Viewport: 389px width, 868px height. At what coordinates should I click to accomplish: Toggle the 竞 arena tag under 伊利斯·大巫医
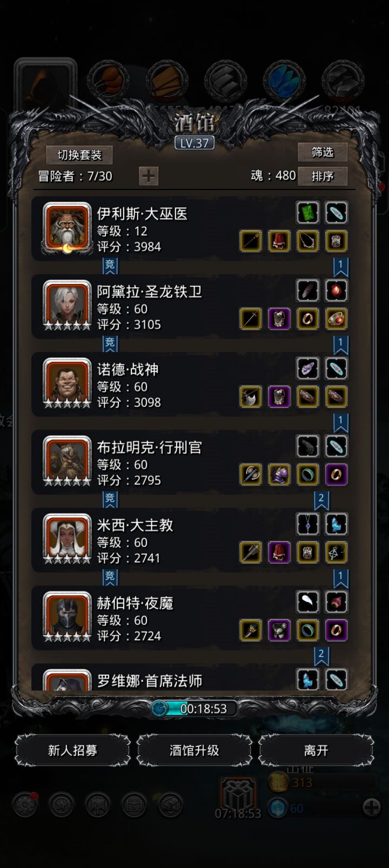[110, 265]
